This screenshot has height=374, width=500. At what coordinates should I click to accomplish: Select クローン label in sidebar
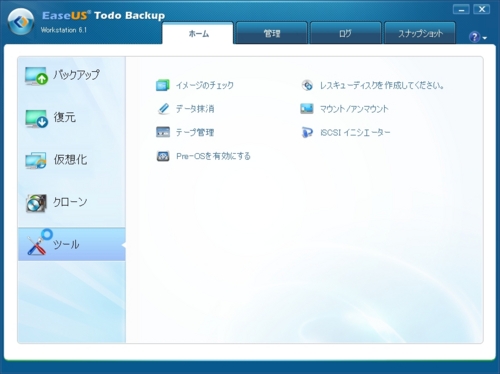click(x=70, y=202)
